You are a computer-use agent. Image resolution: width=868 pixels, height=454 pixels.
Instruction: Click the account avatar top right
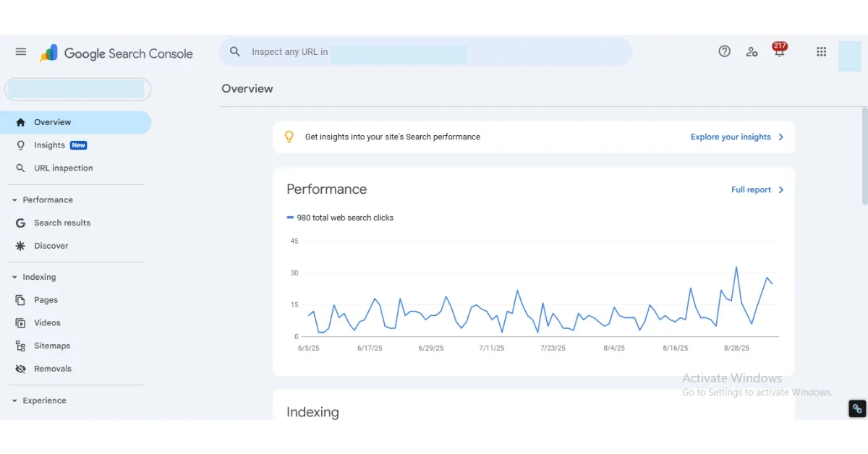click(x=850, y=56)
